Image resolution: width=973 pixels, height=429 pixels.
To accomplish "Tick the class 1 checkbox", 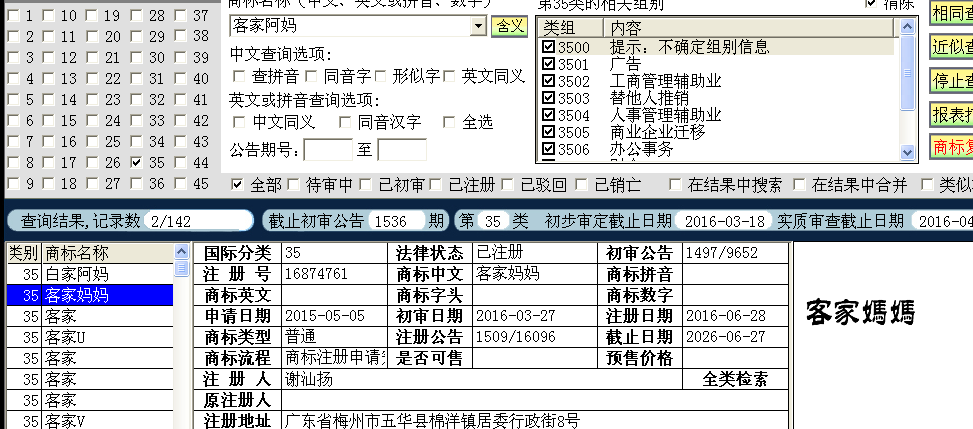I will click(x=13, y=16).
